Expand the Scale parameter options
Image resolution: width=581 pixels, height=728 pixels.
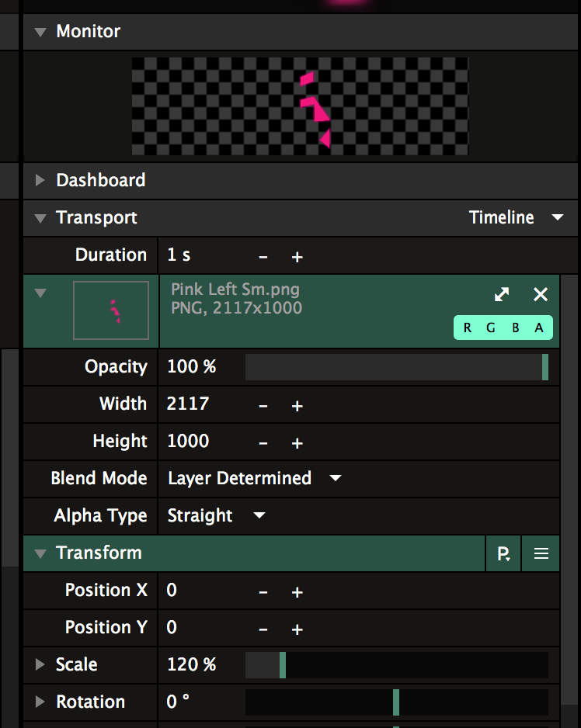click(x=40, y=665)
